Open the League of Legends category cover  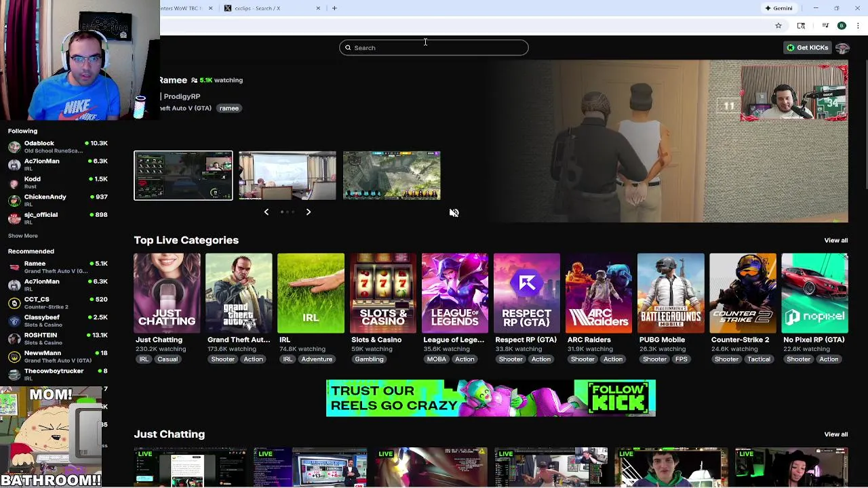tap(454, 293)
